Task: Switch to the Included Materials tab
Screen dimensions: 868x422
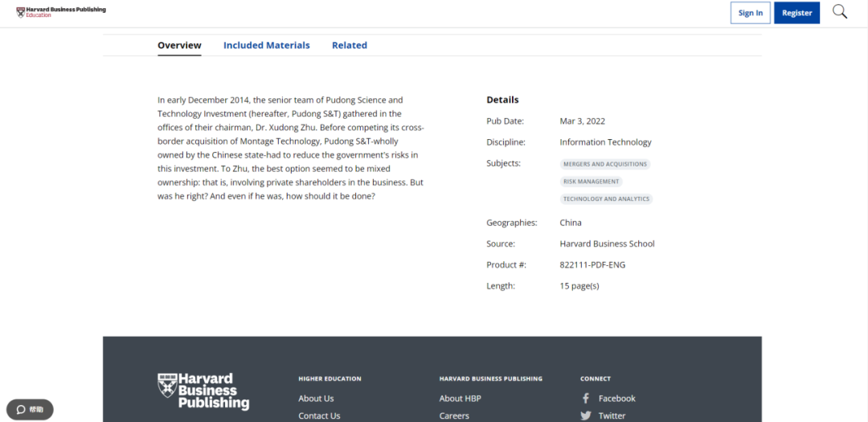Action: [266, 46]
